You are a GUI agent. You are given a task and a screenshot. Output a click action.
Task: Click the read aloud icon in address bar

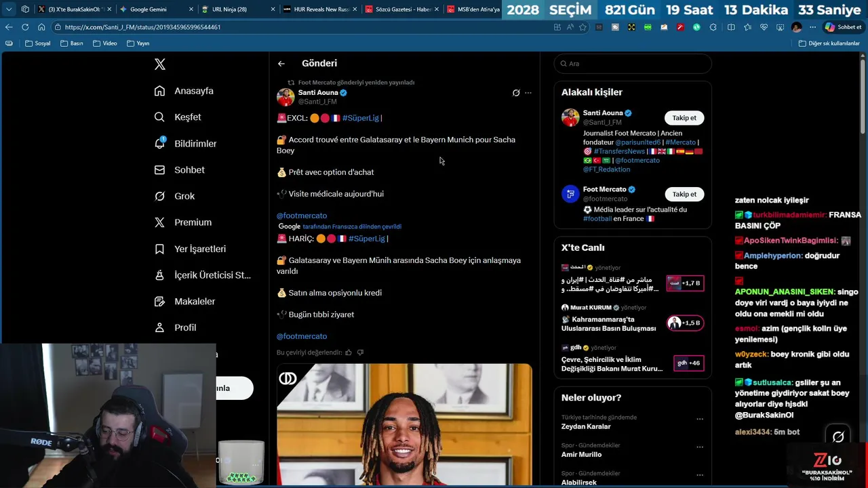pyautogui.click(x=570, y=27)
